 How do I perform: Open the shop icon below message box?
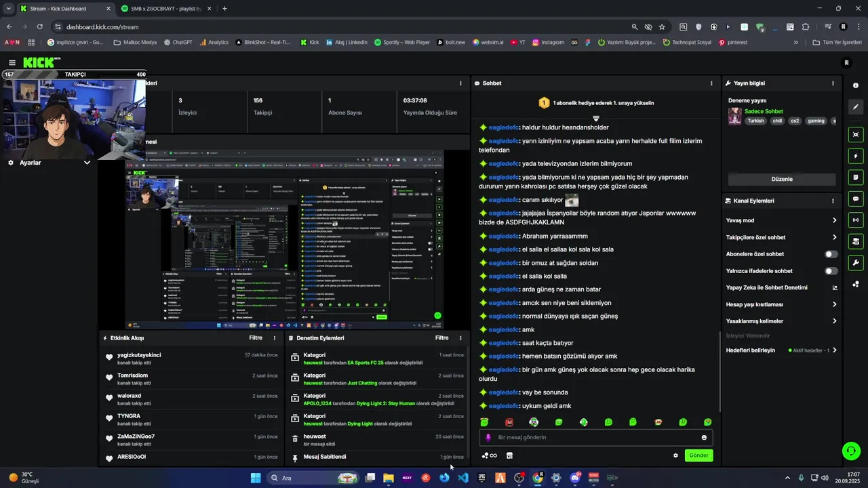coord(509,455)
